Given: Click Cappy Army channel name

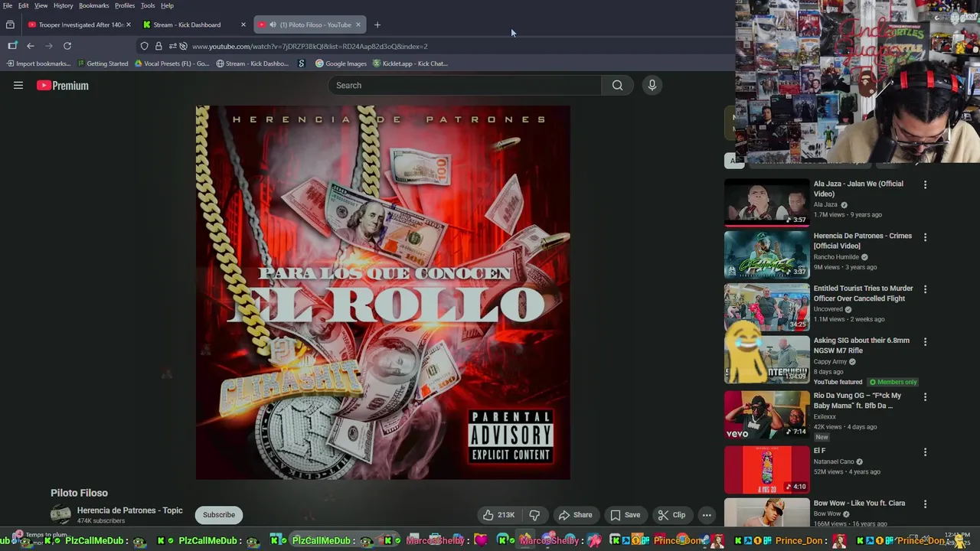Looking at the screenshot, I should coord(830,362).
